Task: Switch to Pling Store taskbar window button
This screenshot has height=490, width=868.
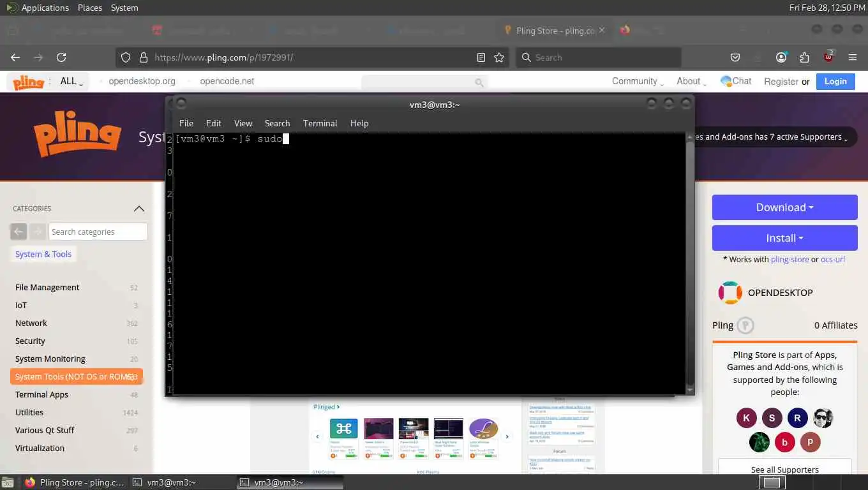Action: point(74,482)
